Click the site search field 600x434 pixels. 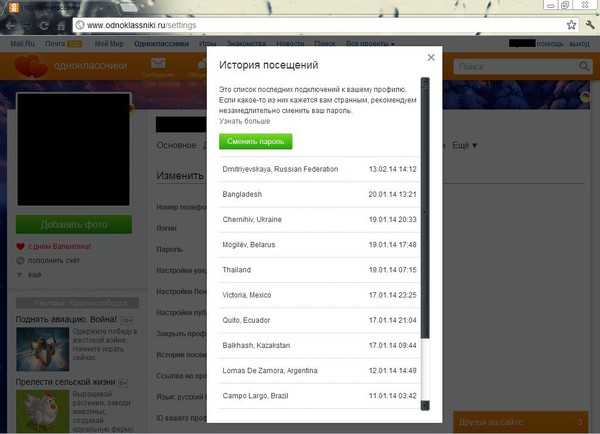(516, 67)
